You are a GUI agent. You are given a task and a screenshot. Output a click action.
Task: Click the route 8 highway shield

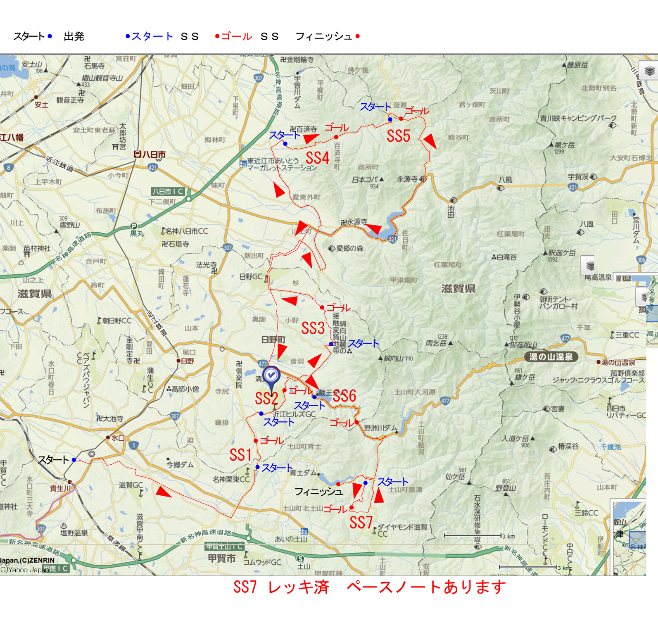click(x=8, y=168)
